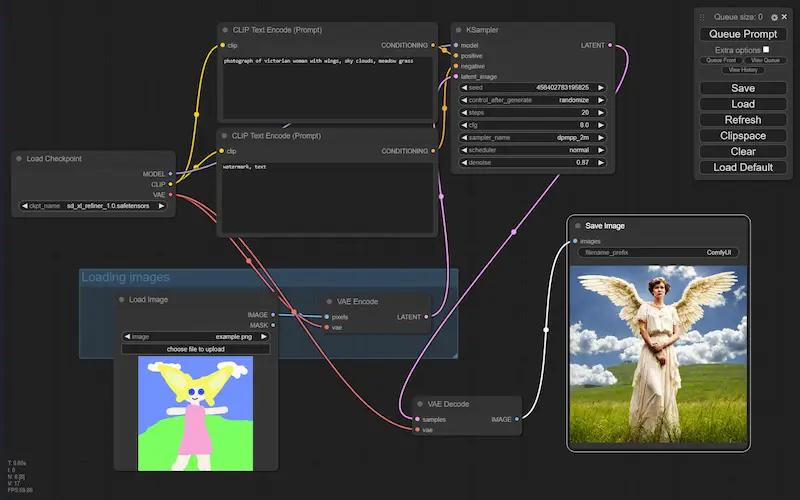Click the cfg right arrow
This screenshot has height=500, width=800.
coord(601,125)
